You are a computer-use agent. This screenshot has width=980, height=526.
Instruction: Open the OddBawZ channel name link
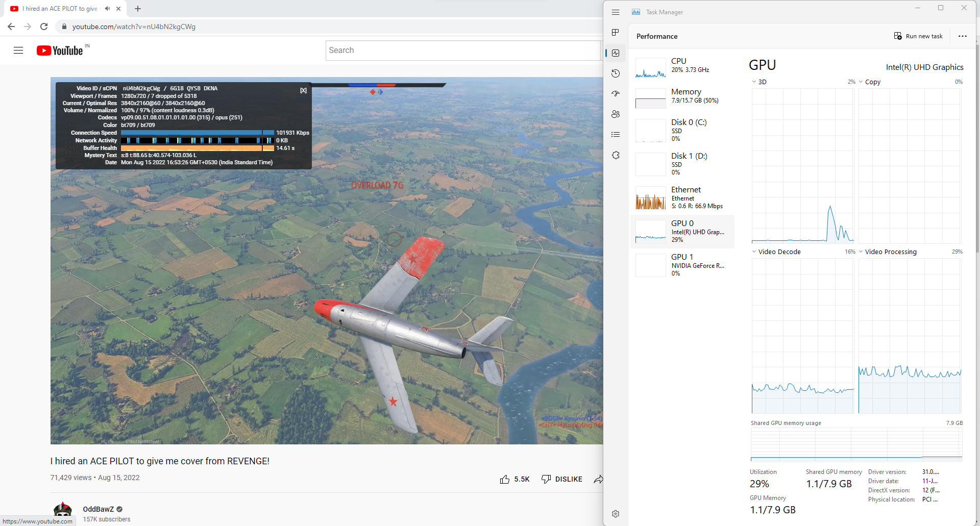pyautogui.click(x=99, y=509)
